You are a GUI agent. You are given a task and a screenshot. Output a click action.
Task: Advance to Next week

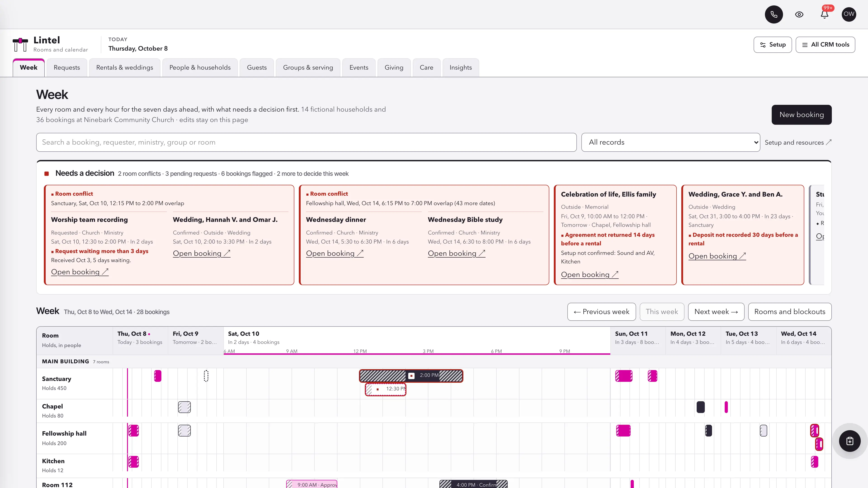coord(716,312)
